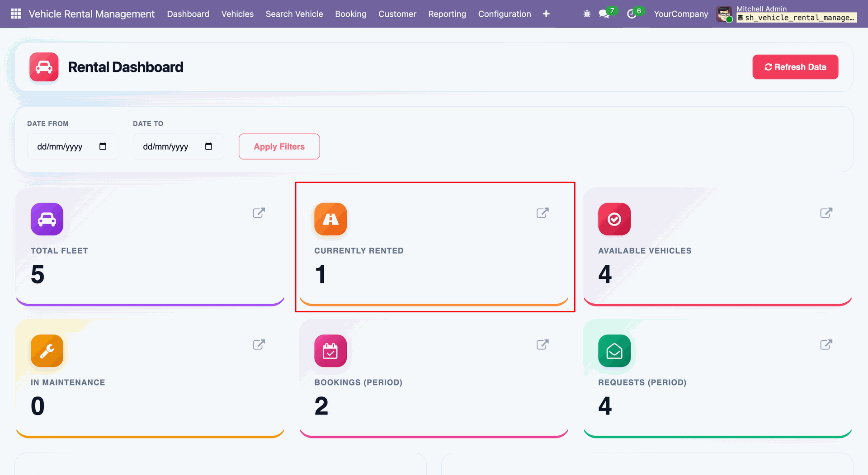Open Date From calendar picker icon
This screenshot has height=475, width=868.
[x=103, y=146]
